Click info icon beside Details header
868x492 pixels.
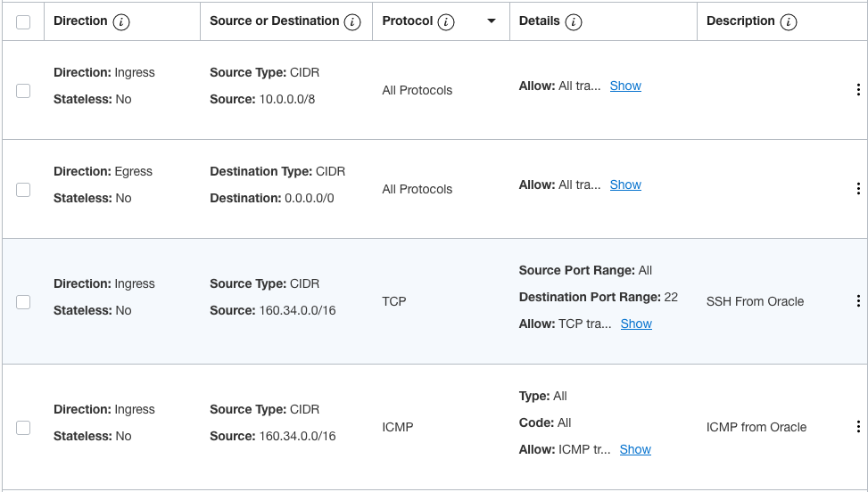pos(574,22)
